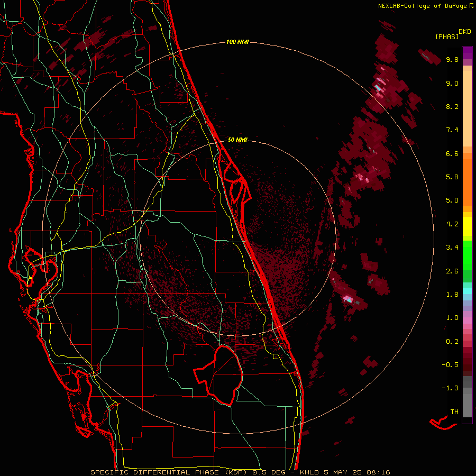Click the 5.8 legend value

click(452, 177)
